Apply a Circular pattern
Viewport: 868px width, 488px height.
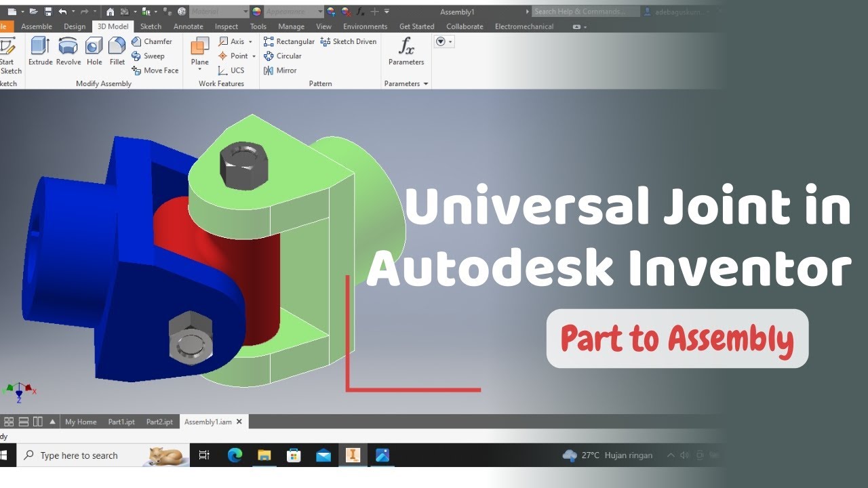[283, 56]
